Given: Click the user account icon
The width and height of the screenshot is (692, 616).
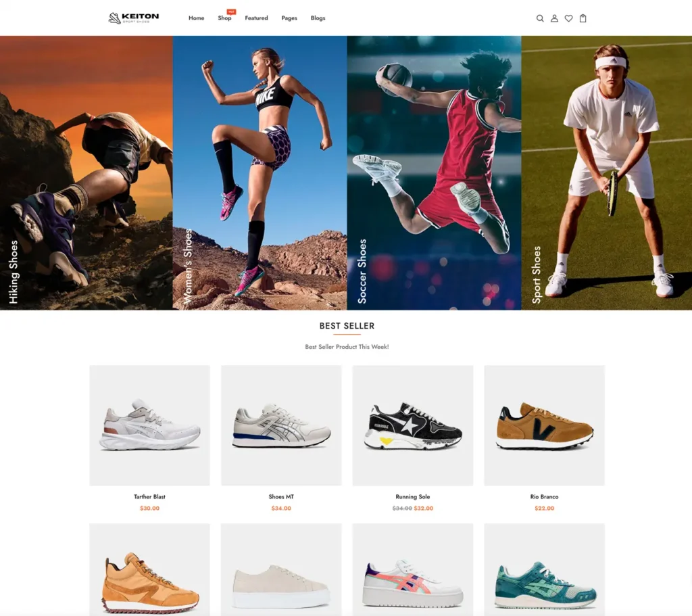Looking at the screenshot, I should (x=554, y=18).
